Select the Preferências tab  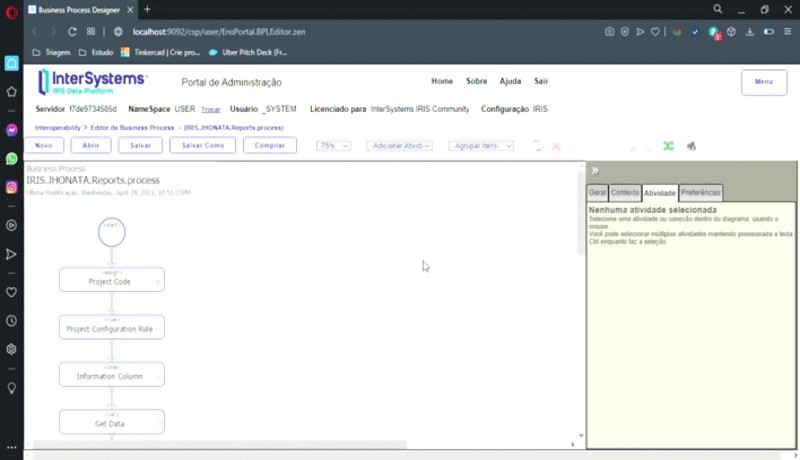(x=701, y=192)
